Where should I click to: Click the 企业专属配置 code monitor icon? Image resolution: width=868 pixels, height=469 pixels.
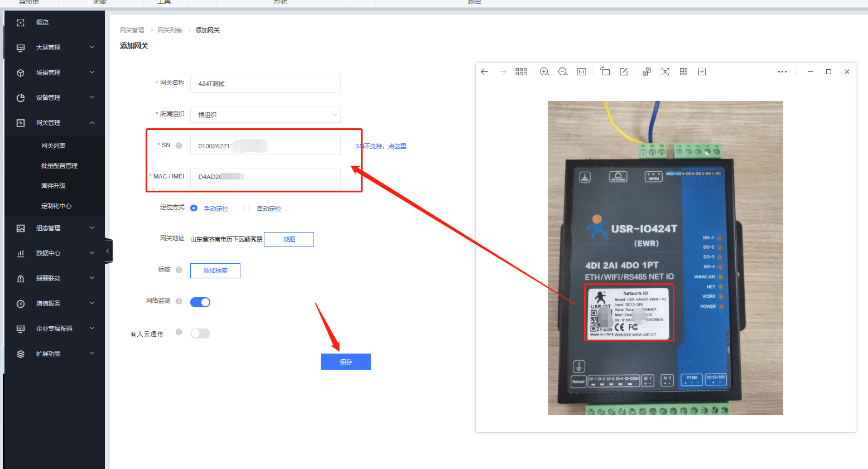point(21,329)
